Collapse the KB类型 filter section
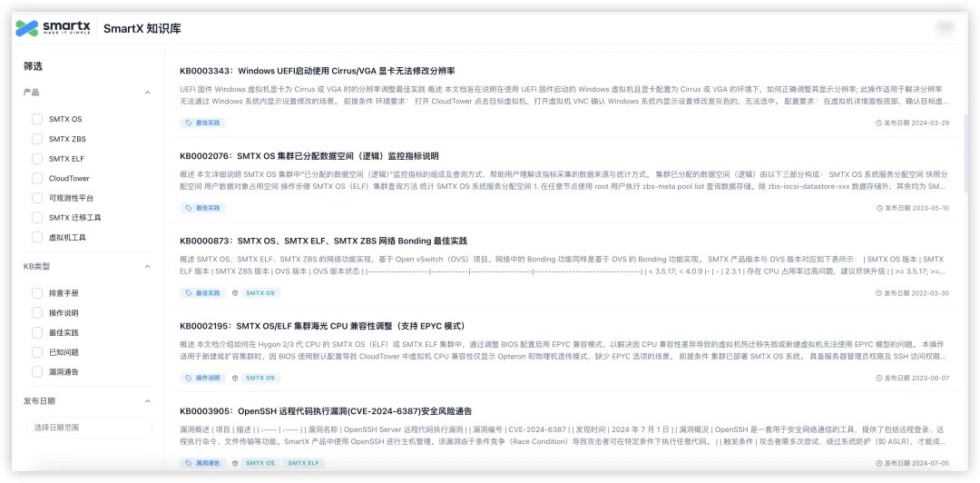 click(x=147, y=267)
